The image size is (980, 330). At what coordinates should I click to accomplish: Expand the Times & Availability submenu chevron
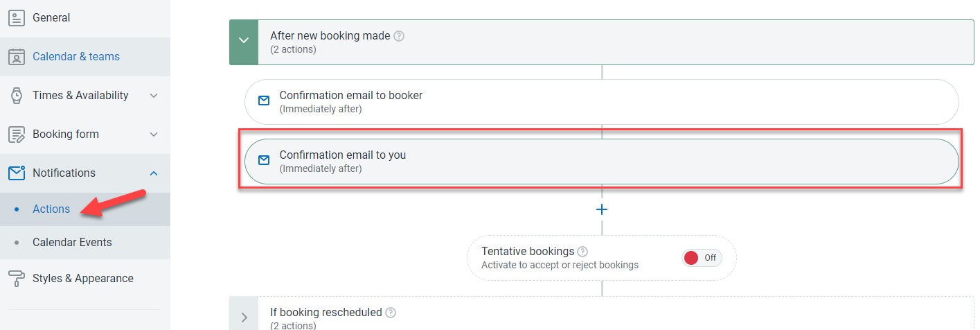[154, 96]
